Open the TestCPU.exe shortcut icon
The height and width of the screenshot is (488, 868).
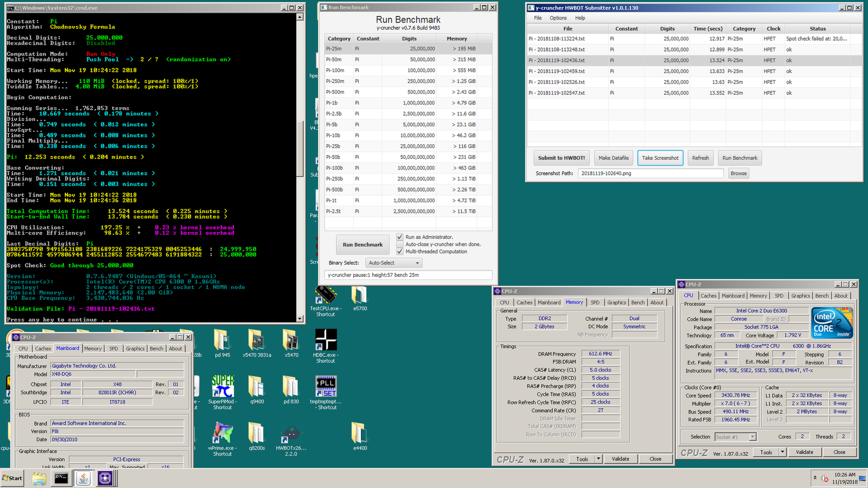[x=325, y=295]
